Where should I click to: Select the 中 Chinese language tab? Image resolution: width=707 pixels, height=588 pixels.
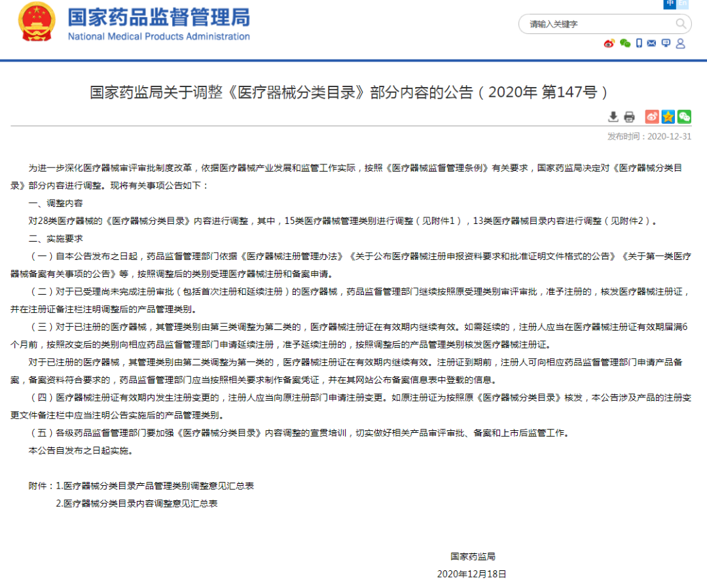pos(670,4)
